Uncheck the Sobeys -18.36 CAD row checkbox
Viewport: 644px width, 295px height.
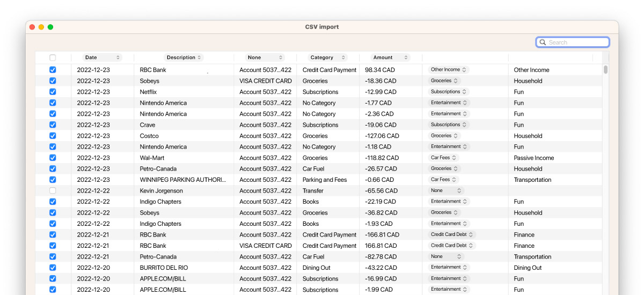pos(53,81)
